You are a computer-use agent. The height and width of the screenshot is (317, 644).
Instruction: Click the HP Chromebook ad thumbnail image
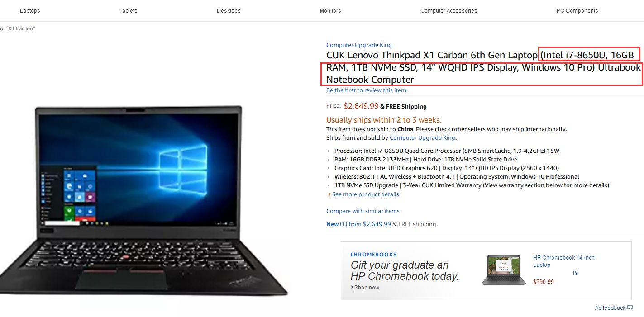coord(503,270)
